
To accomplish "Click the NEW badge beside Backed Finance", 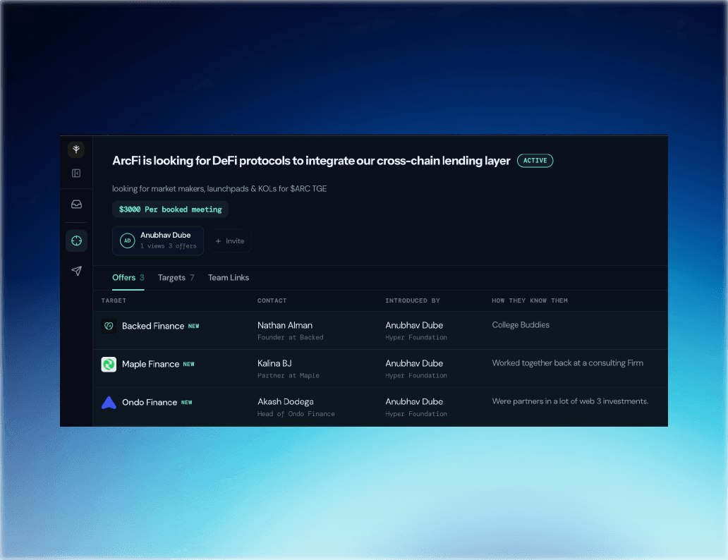I will click(x=193, y=327).
